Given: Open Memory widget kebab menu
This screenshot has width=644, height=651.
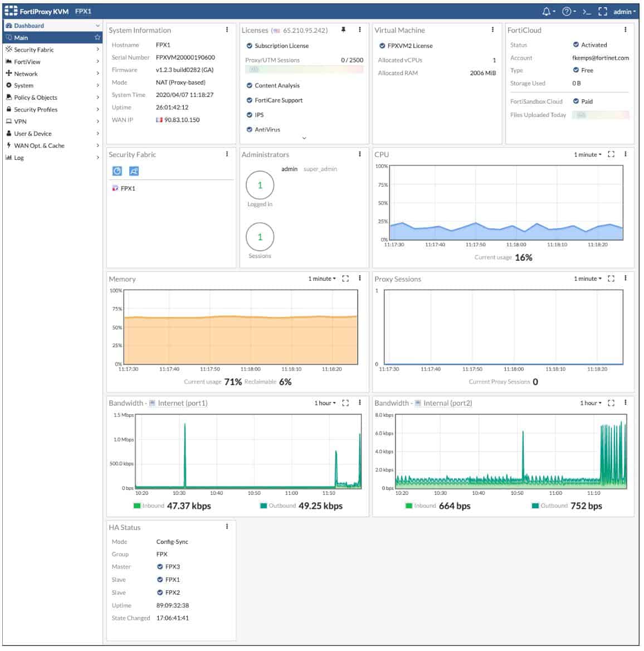Looking at the screenshot, I should (360, 278).
